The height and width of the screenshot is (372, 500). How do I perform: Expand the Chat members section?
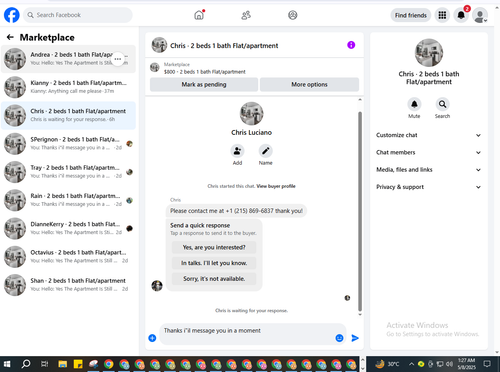pos(429,152)
